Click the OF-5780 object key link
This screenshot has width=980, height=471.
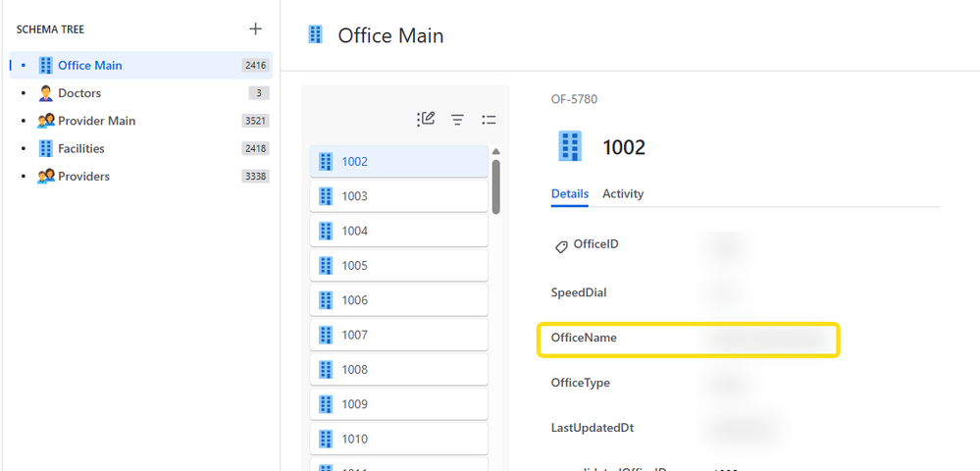tap(574, 99)
